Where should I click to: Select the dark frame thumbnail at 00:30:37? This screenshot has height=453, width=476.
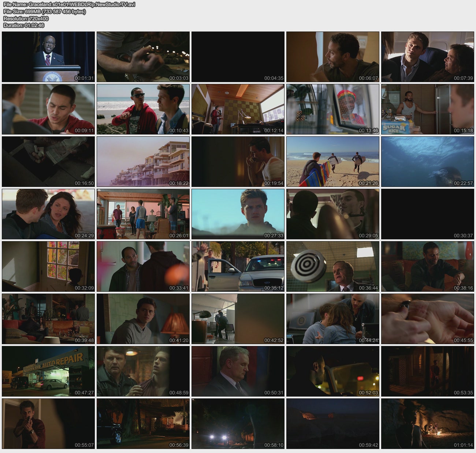coord(427,214)
